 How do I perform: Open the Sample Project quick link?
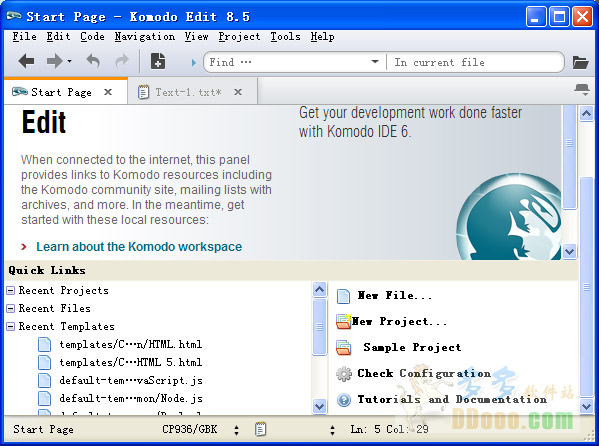point(412,347)
